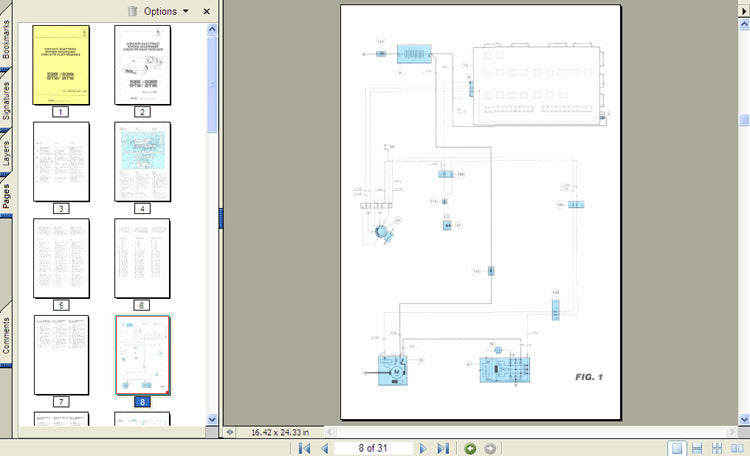Close the Pages navigation panel
The image size is (750, 456).
pyautogui.click(x=207, y=11)
